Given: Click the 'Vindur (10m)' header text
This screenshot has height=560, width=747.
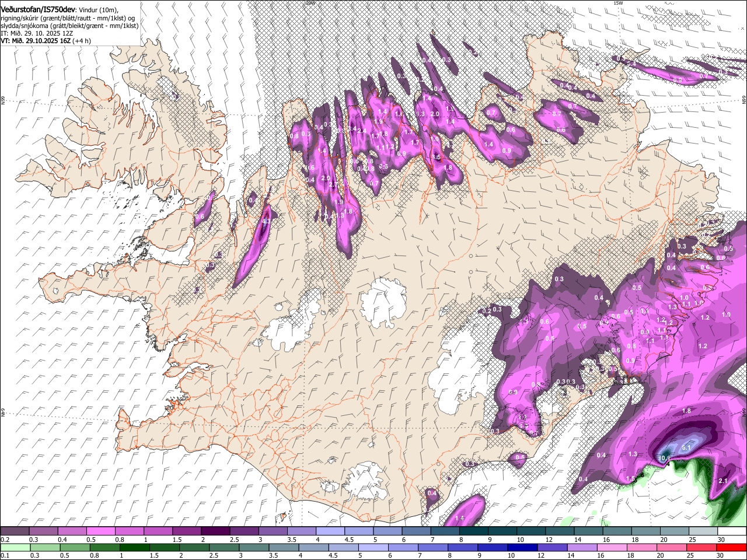Looking at the screenshot, I should 97,10.
